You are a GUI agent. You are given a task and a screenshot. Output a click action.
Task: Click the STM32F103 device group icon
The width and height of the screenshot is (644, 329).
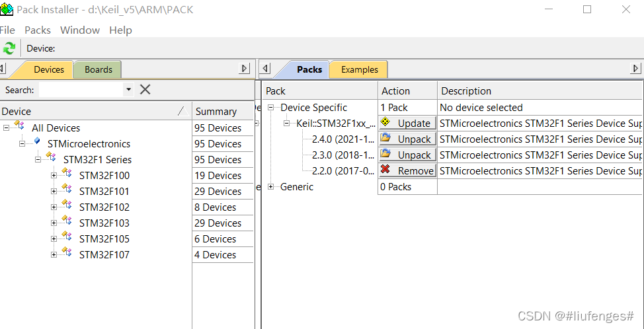coord(67,220)
